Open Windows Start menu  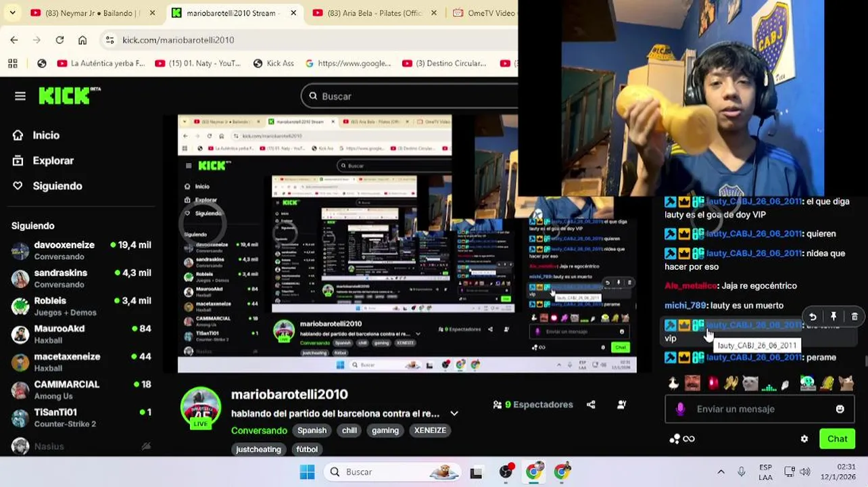[x=307, y=472]
